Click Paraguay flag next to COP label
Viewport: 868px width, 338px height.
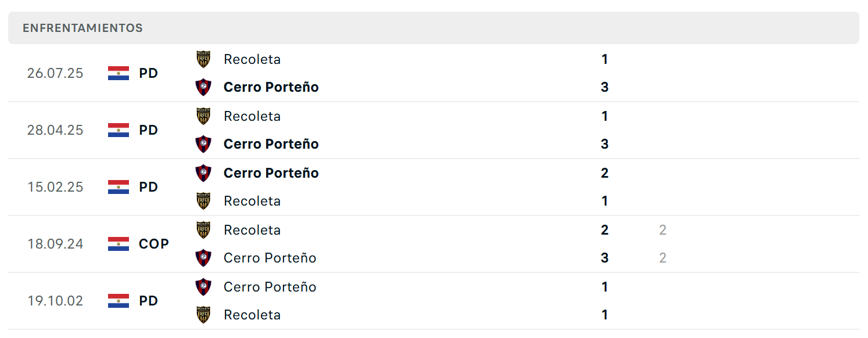point(119,244)
